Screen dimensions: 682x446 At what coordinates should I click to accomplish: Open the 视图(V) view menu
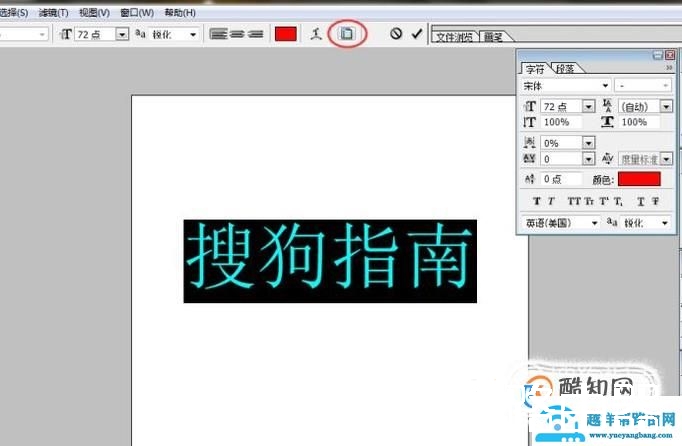[x=94, y=13]
